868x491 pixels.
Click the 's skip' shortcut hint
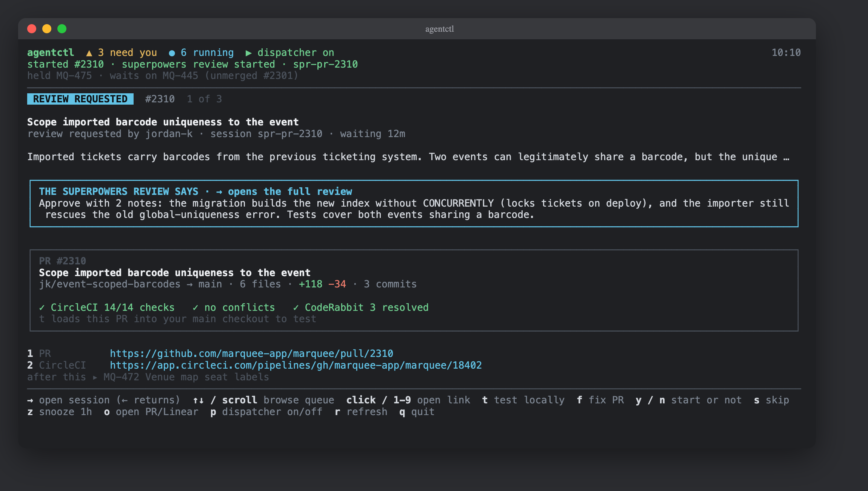tap(771, 400)
